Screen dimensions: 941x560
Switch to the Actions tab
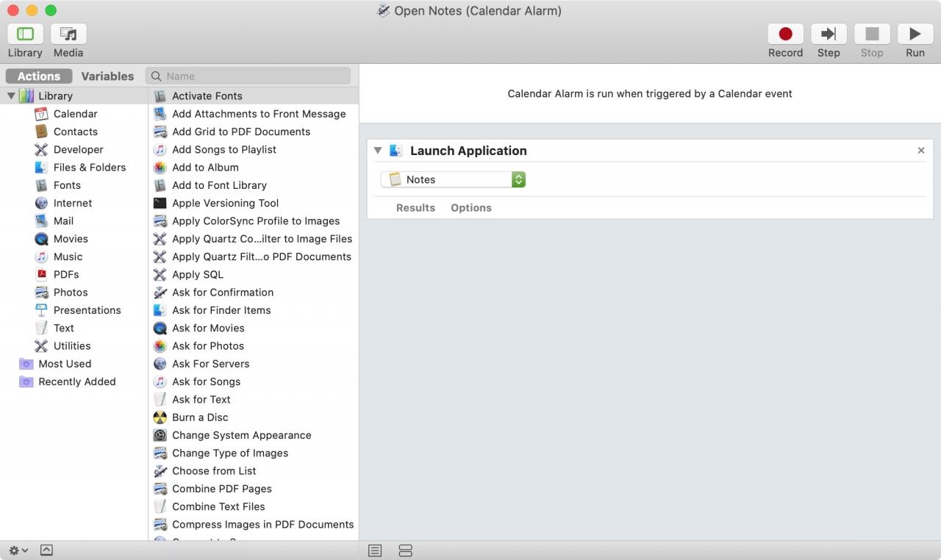pos(39,76)
